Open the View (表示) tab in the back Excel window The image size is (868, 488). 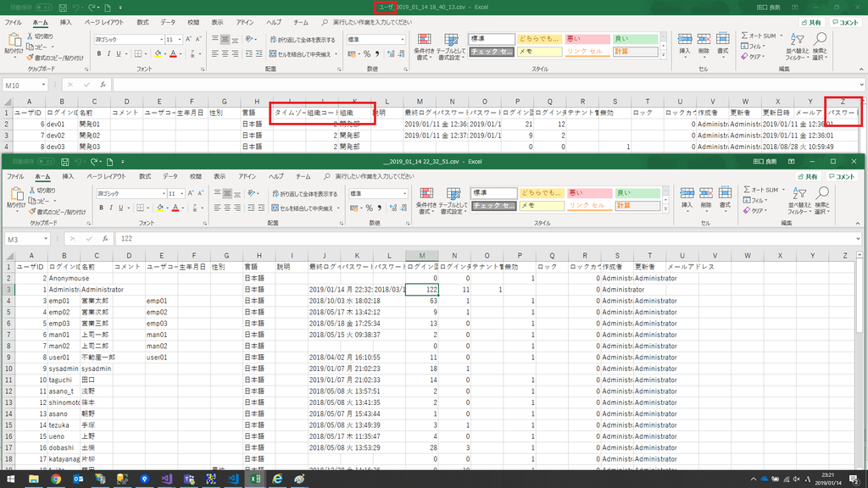[218, 23]
